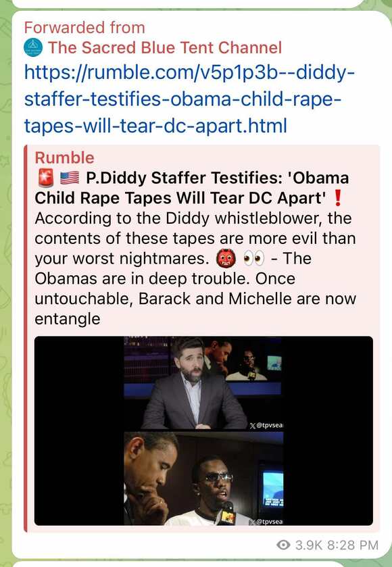Click the upper @tpvsea watermark
Viewport: 392px width, 567px height.
pos(266,425)
